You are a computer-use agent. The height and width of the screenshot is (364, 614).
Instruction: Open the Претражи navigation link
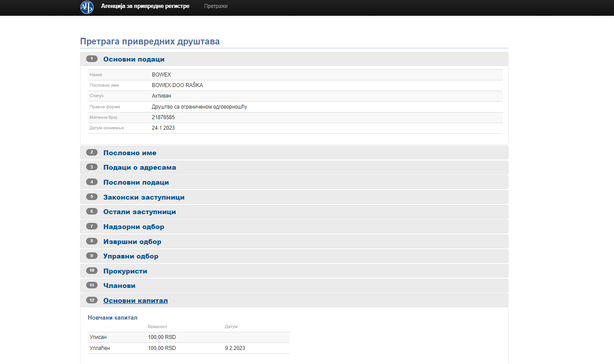pos(215,6)
